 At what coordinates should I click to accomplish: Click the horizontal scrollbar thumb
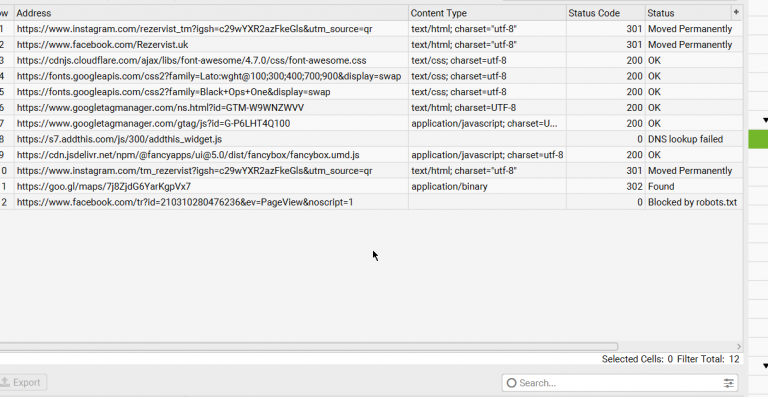click(309, 347)
